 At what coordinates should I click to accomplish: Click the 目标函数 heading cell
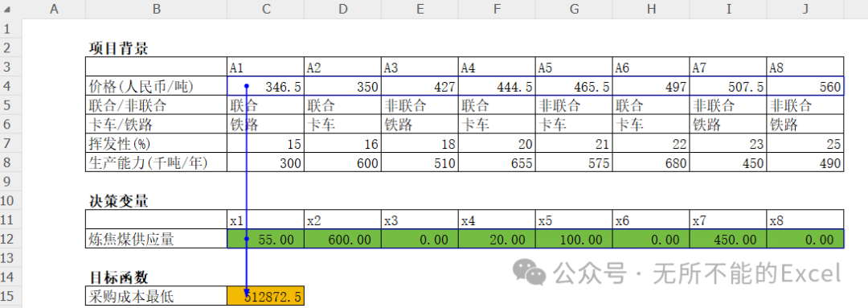[x=156, y=277]
